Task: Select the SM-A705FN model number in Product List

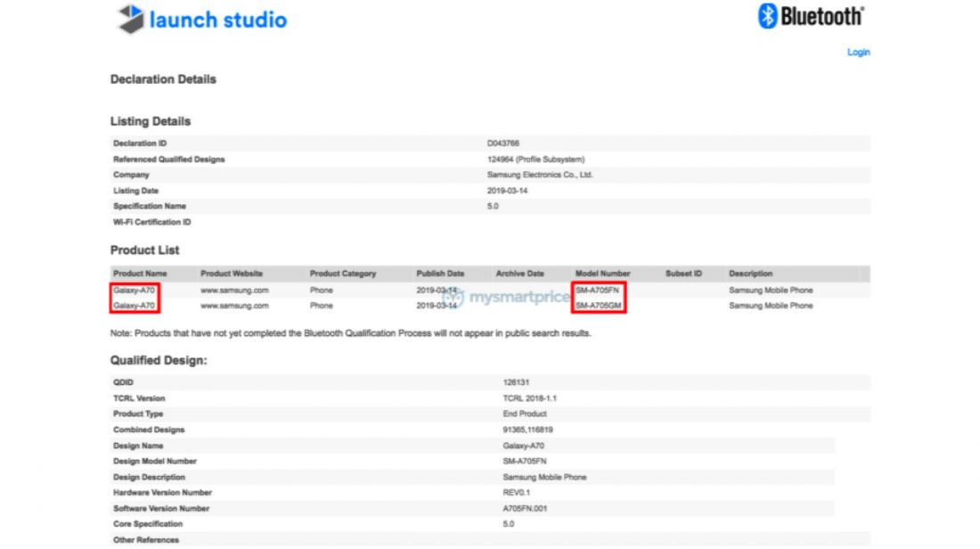Action: [598, 291]
